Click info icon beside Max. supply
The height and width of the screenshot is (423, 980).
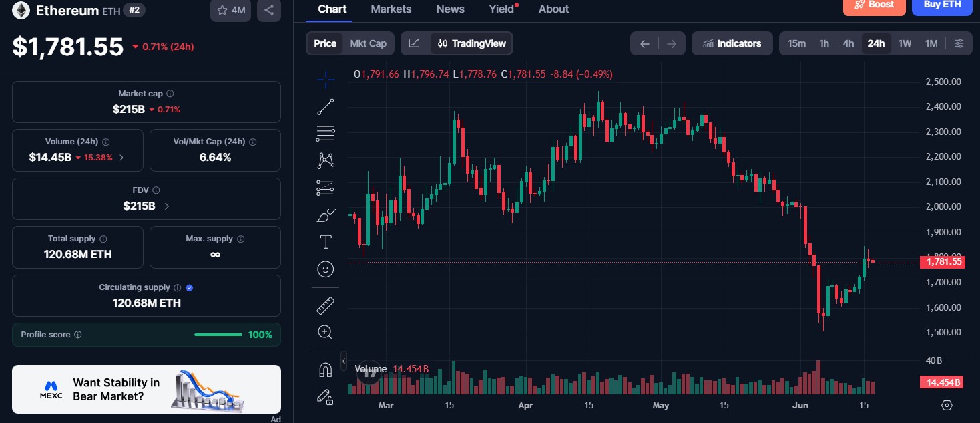click(241, 239)
